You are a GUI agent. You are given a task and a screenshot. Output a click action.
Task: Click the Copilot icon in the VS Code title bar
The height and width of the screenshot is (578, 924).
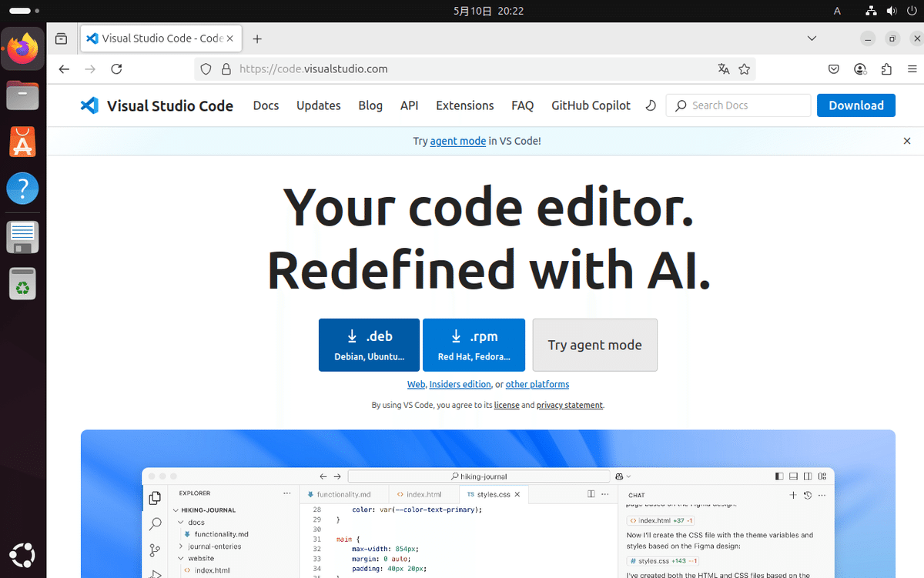coord(619,476)
